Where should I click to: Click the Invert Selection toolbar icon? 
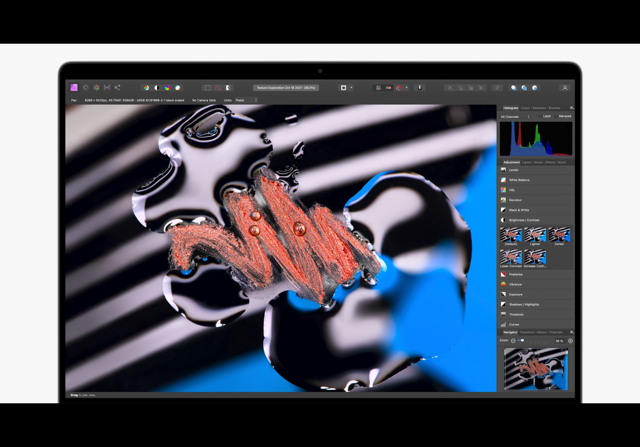(x=229, y=88)
